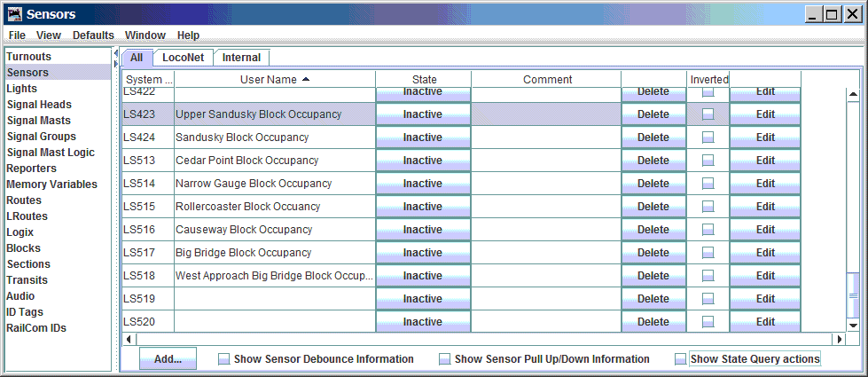Toggle Inverted checkbox for LS513

point(708,161)
